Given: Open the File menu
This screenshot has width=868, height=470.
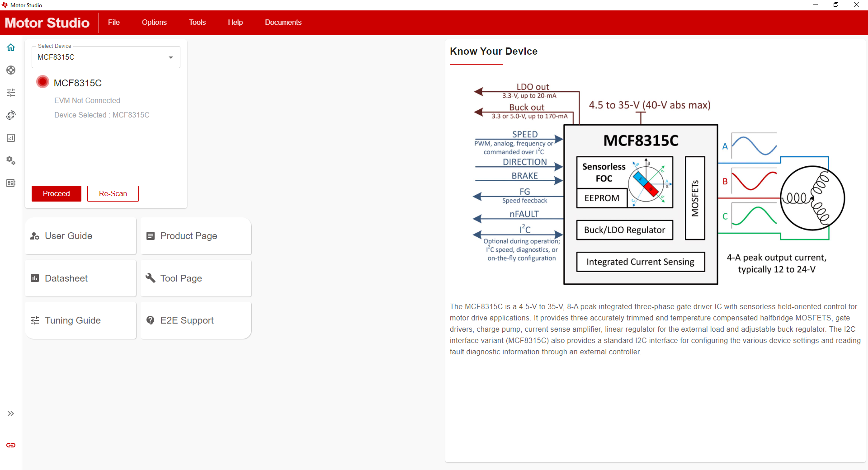Looking at the screenshot, I should pyautogui.click(x=114, y=23).
